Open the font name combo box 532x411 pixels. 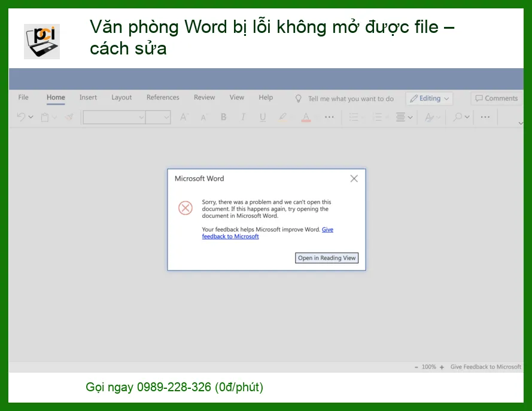pyautogui.click(x=114, y=117)
